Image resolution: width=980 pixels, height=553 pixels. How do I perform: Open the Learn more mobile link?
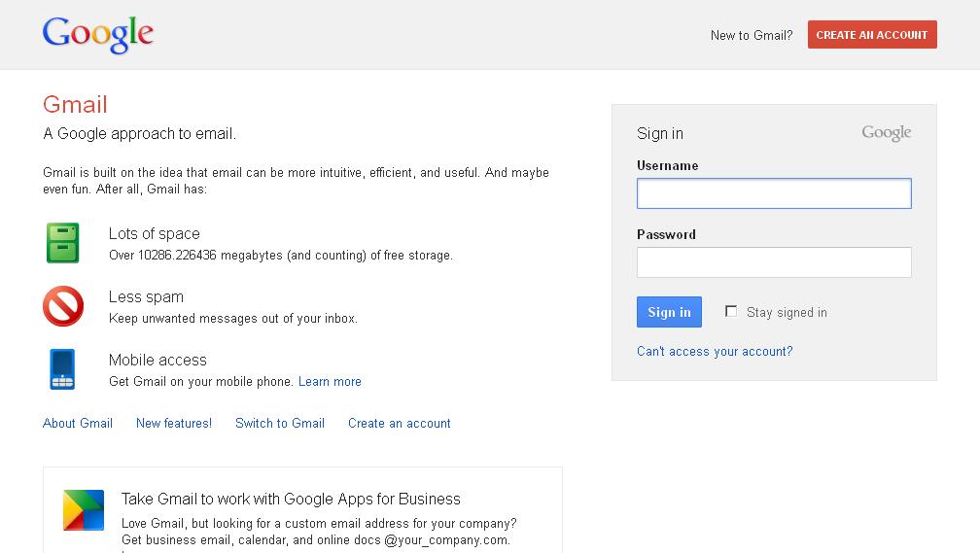point(330,381)
